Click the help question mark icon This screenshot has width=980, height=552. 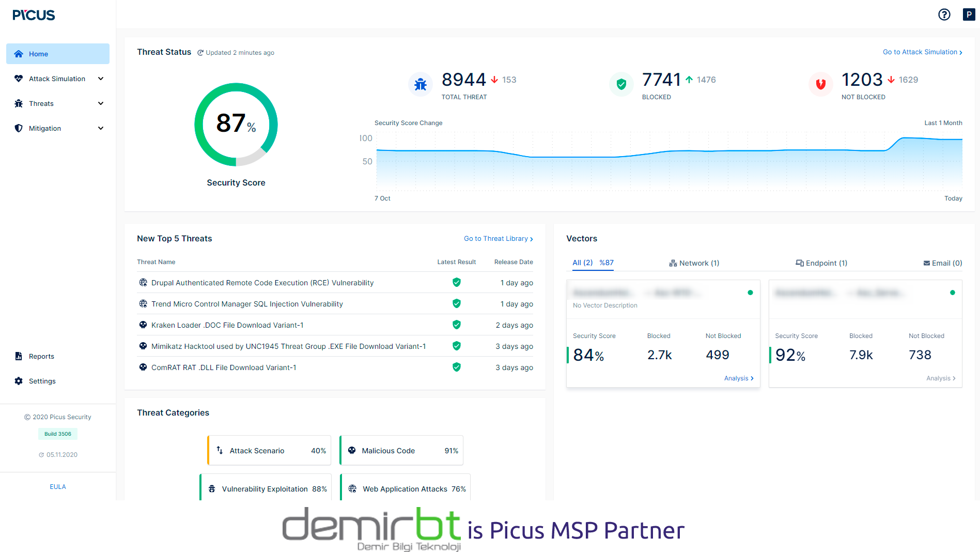point(944,14)
